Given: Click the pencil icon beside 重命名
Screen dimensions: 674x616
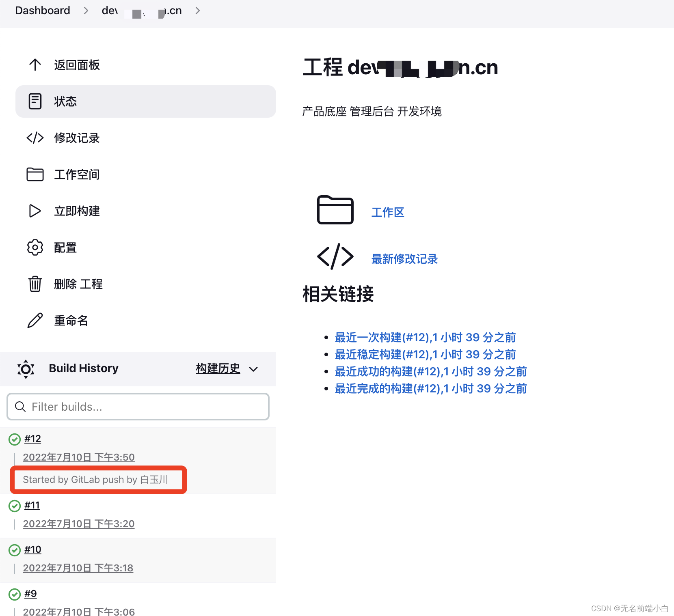Looking at the screenshot, I should pos(35,320).
